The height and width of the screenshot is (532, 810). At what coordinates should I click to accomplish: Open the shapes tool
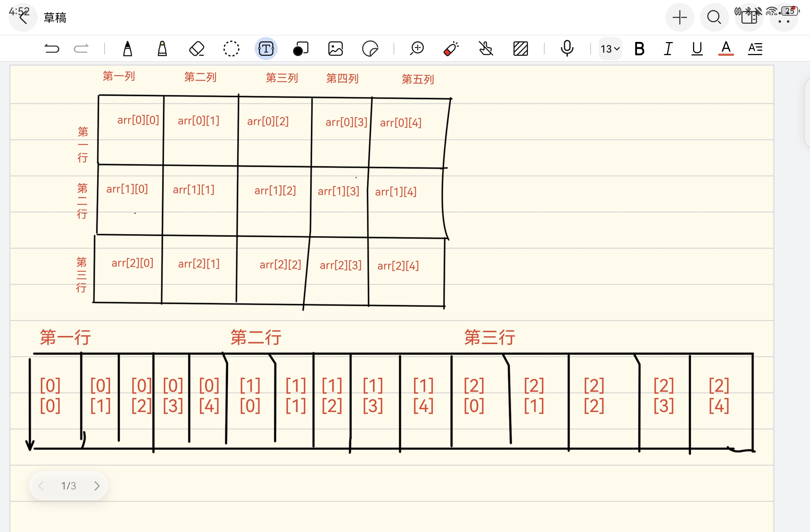click(x=301, y=49)
